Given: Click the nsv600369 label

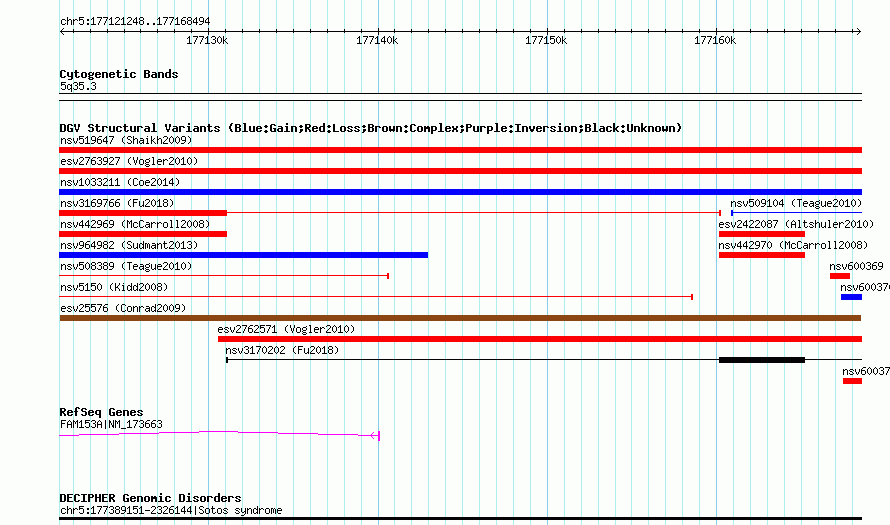Looking at the screenshot, I should point(857,266).
